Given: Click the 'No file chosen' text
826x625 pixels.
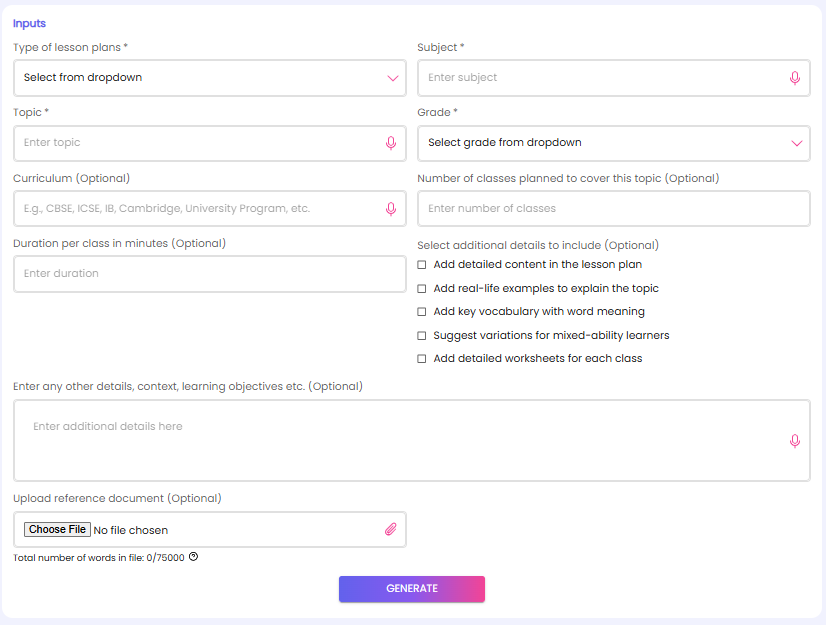Looking at the screenshot, I should tap(131, 530).
